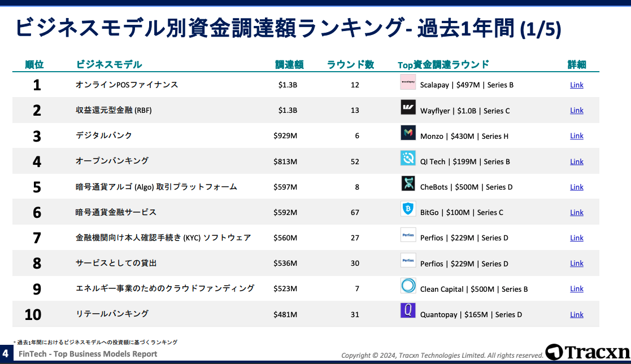
Task: Click the QI Tech company logo
Action: 408,158
